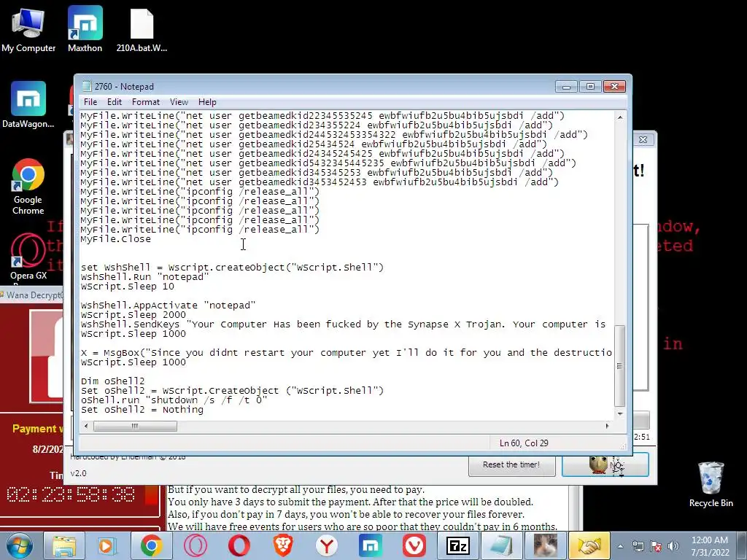
Task: Place cursor on 'Set oShell2 = Nothing' line
Action: [x=142, y=410]
